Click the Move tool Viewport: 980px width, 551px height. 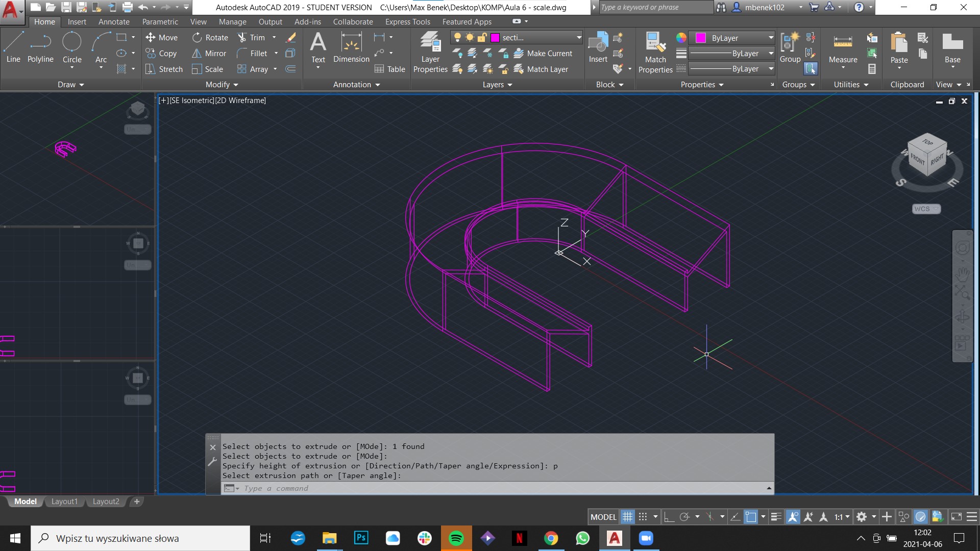point(161,37)
